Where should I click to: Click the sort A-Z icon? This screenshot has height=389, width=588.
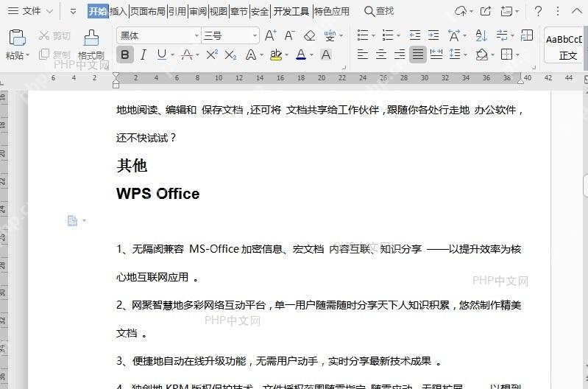coord(481,35)
